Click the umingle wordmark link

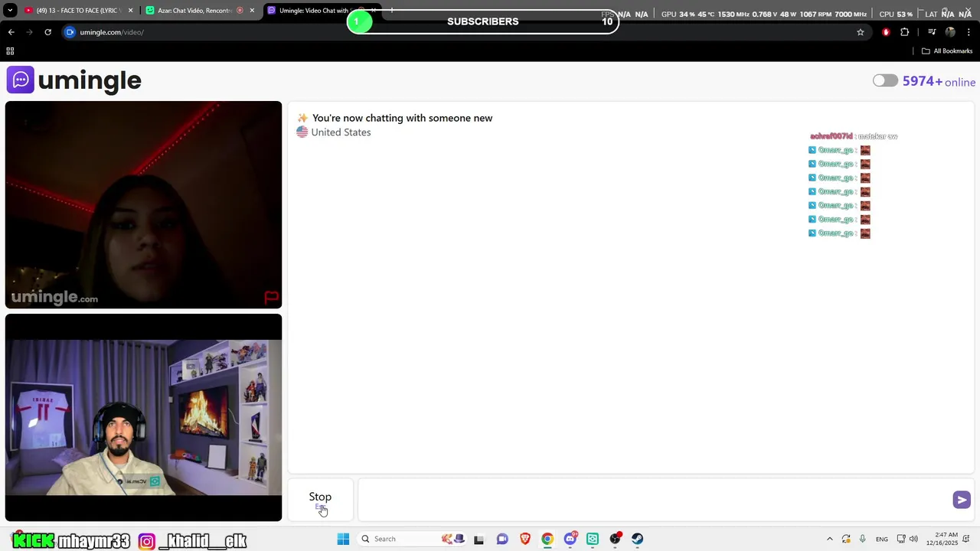(90, 80)
